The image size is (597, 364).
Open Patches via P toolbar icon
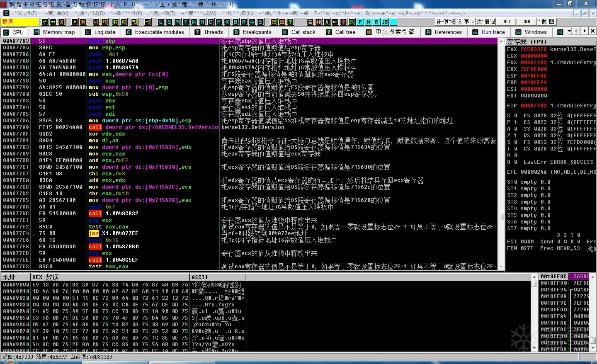point(219,22)
